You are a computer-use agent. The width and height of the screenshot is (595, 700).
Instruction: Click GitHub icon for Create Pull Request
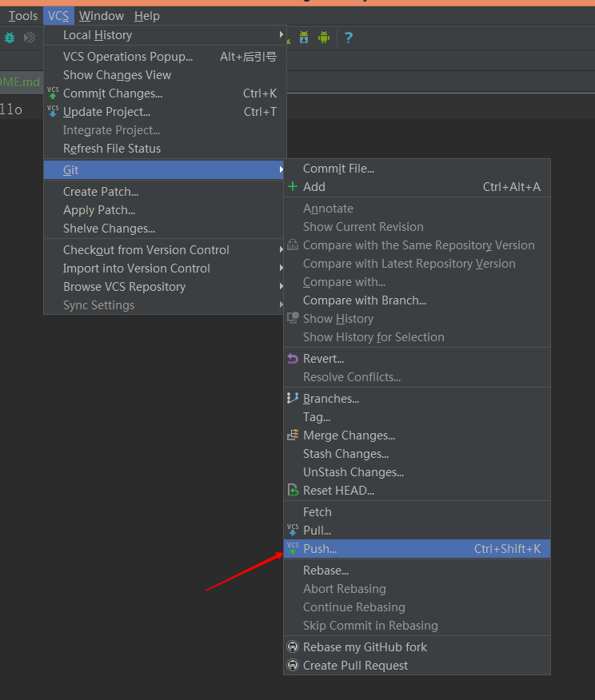[293, 665]
